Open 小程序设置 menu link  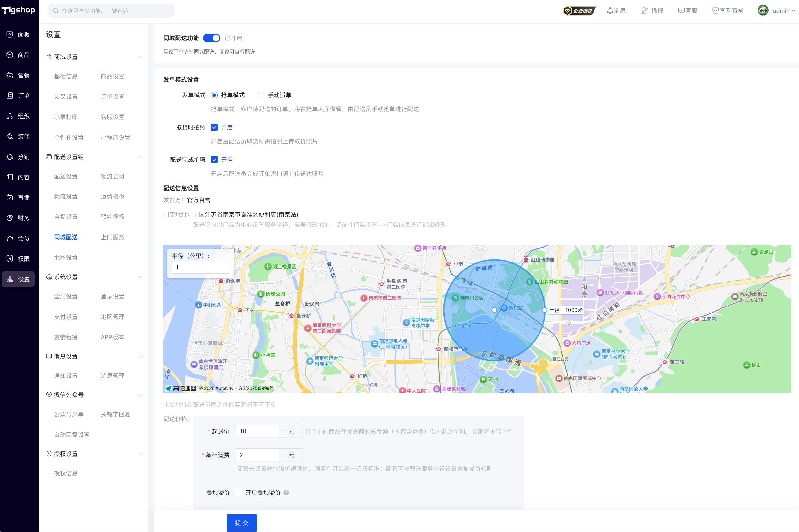pos(115,137)
